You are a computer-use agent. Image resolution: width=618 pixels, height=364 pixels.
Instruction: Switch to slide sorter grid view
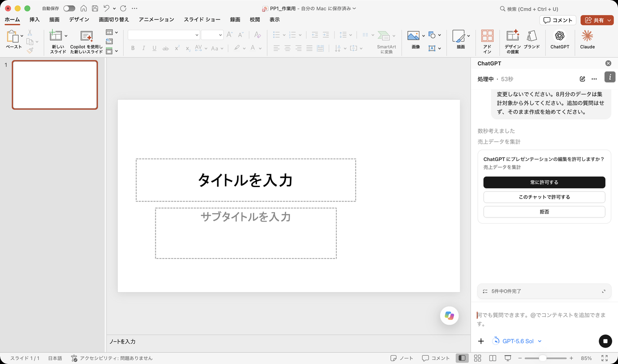(477, 358)
